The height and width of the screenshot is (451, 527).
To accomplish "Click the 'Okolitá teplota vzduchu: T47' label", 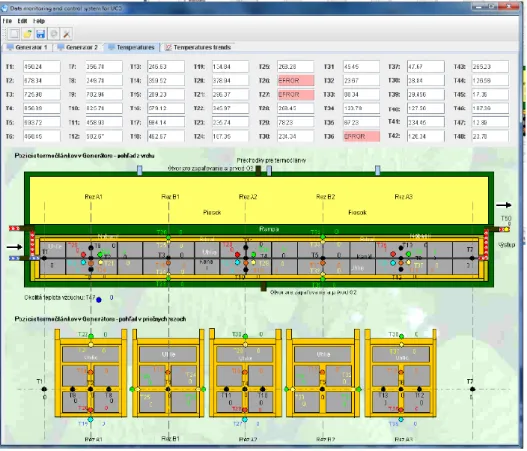I will click(60, 297).
